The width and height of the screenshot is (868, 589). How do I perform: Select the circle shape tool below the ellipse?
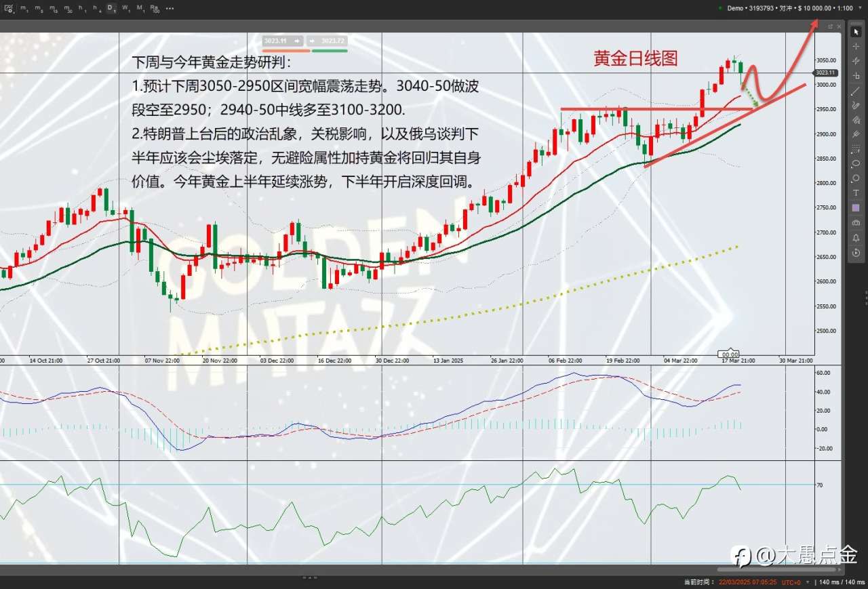pos(856,178)
